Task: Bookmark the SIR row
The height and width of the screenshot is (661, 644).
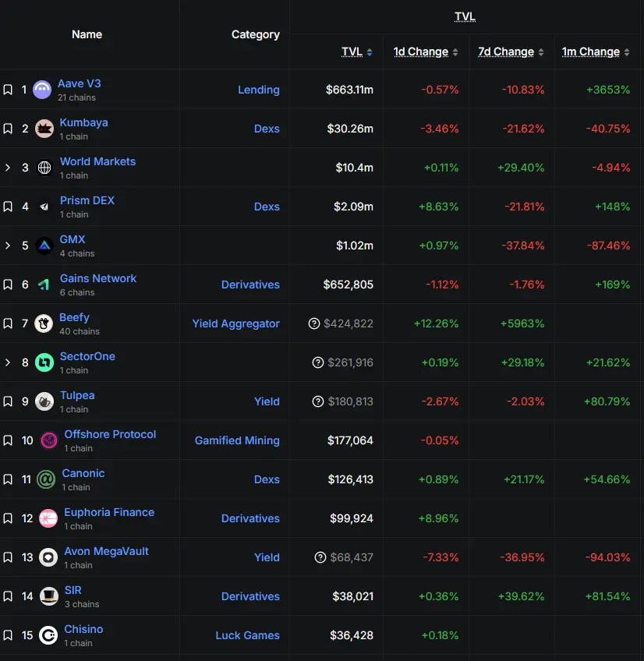Action: pyautogui.click(x=8, y=596)
